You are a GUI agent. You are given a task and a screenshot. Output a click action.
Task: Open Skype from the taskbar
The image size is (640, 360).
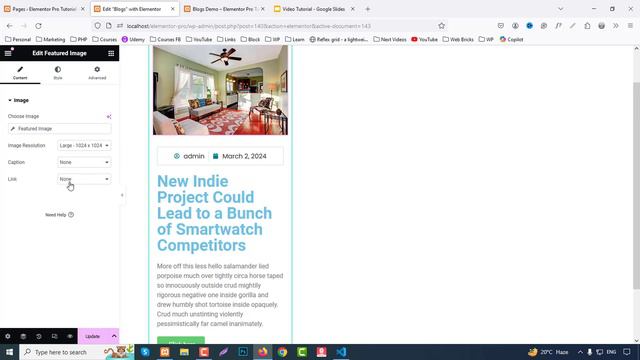pos(145,352)
